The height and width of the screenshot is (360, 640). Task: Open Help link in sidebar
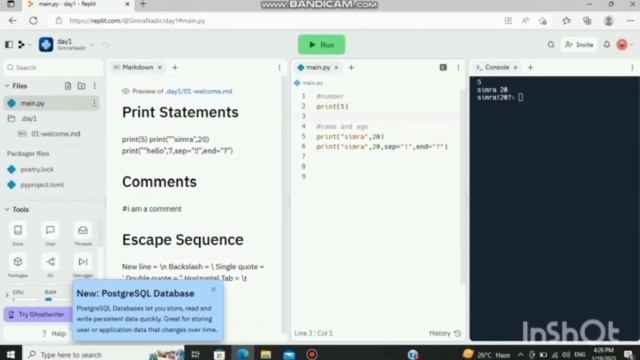point(54,333)
